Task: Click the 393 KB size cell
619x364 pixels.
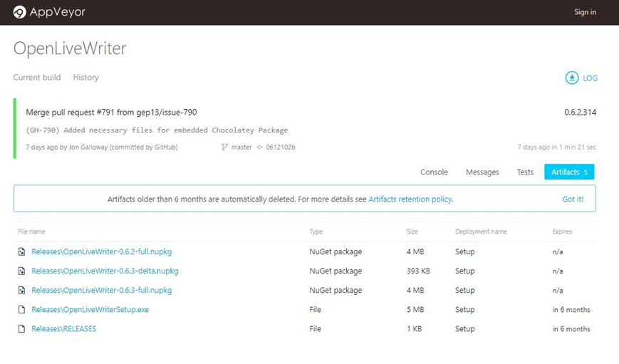Action: tap(418, 271)
